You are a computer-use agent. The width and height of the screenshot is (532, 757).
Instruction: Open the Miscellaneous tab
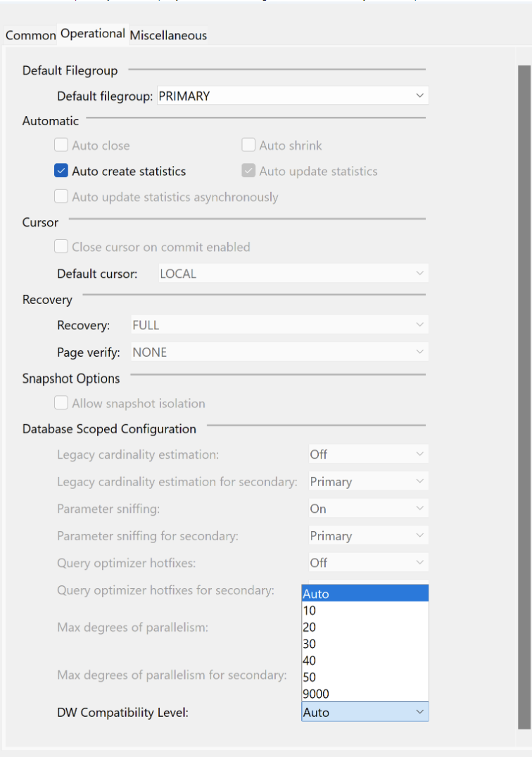click(168, 35)
